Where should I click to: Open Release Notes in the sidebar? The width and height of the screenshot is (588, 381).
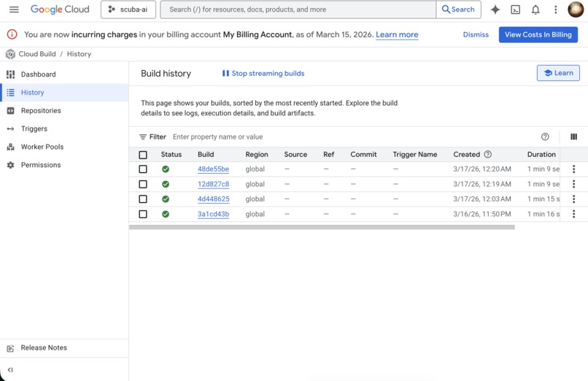coord(64,348)
